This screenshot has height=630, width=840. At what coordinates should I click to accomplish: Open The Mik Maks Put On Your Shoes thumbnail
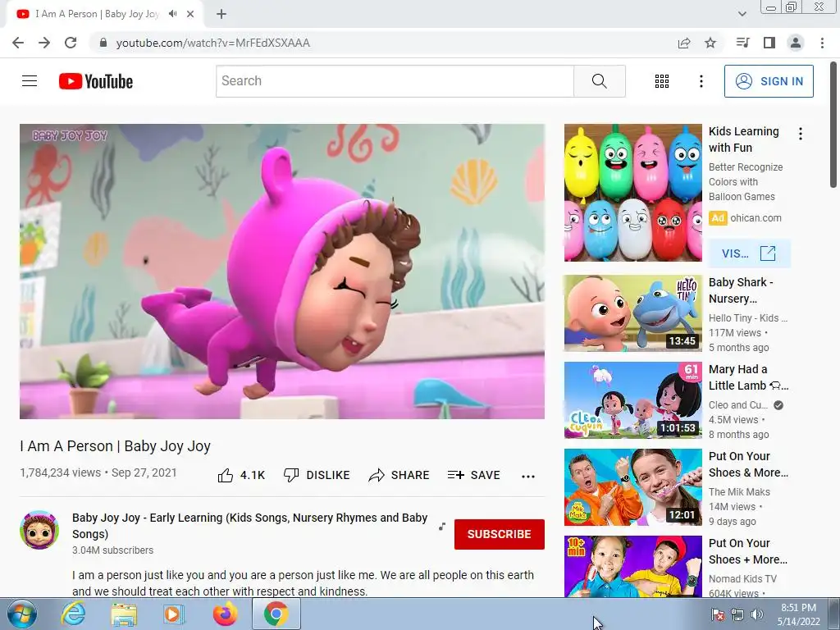pyautogui.click(x=632, y=487)
